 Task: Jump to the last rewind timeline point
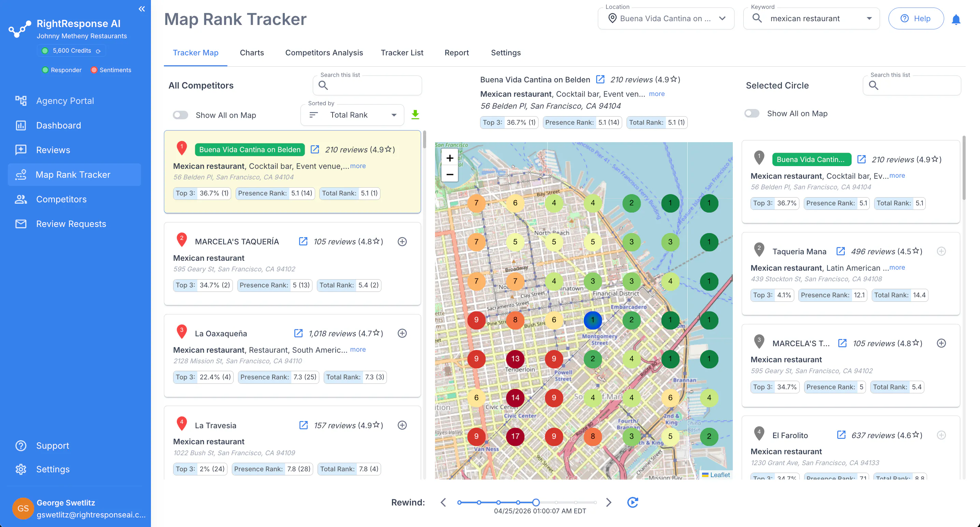595,502
